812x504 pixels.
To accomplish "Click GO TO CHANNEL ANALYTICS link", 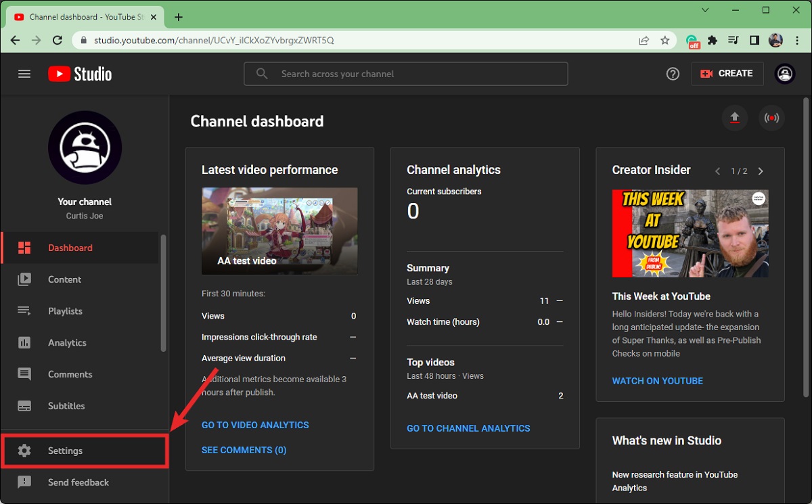I will (x=468, y=428).
